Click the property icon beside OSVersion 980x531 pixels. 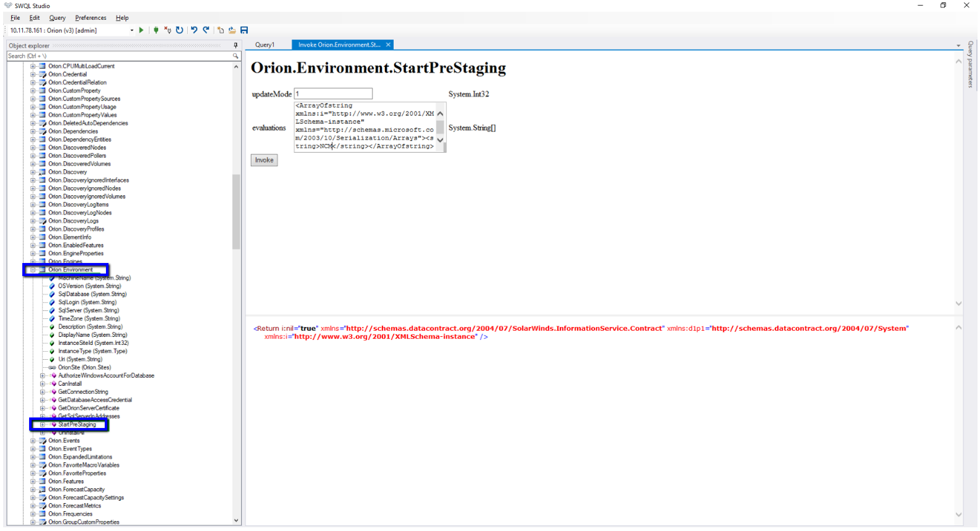[x=52, y=286]
